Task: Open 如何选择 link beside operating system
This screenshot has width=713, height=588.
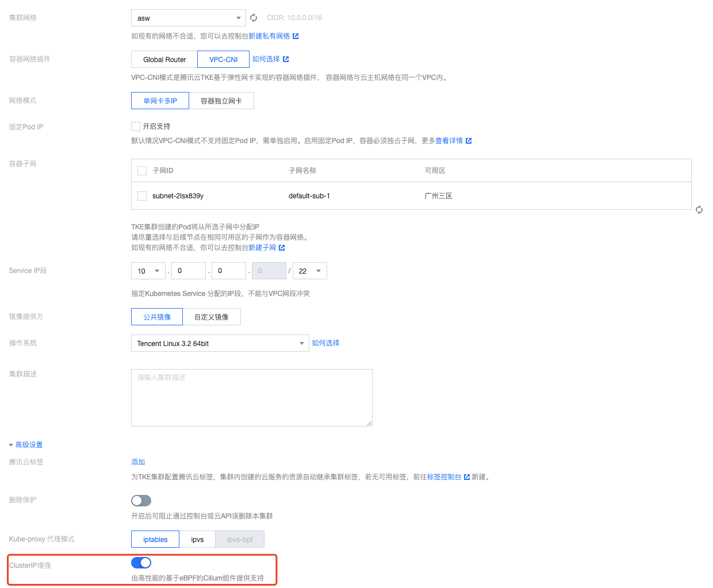Action: pyautogui.click(x=325, y=343)
